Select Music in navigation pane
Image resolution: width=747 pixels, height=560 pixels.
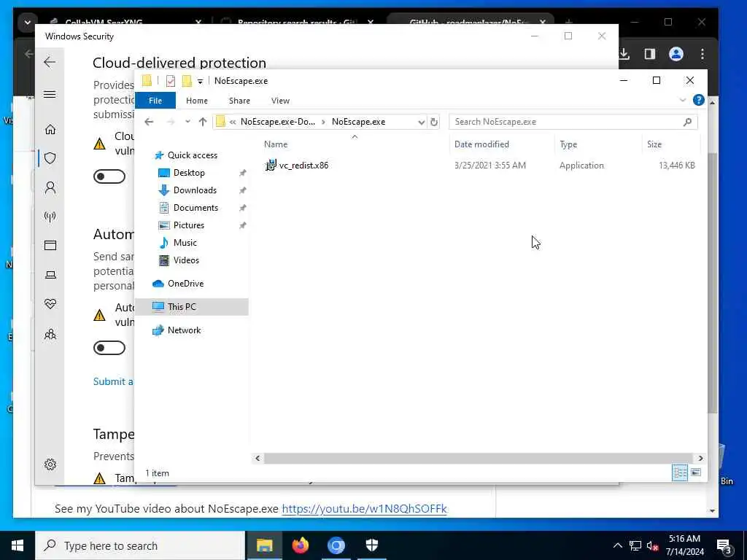(185, 243)
